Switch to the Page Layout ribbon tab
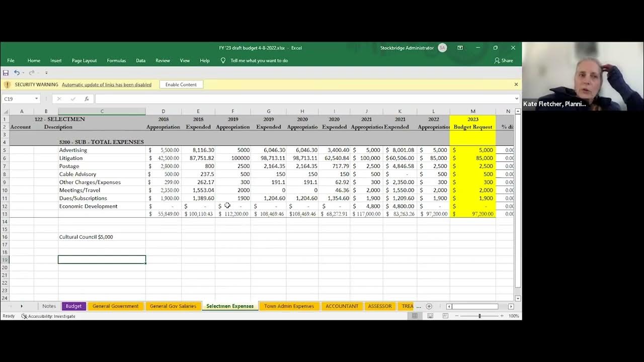Screen dimensions: 644x362 (x=84, y=60)
